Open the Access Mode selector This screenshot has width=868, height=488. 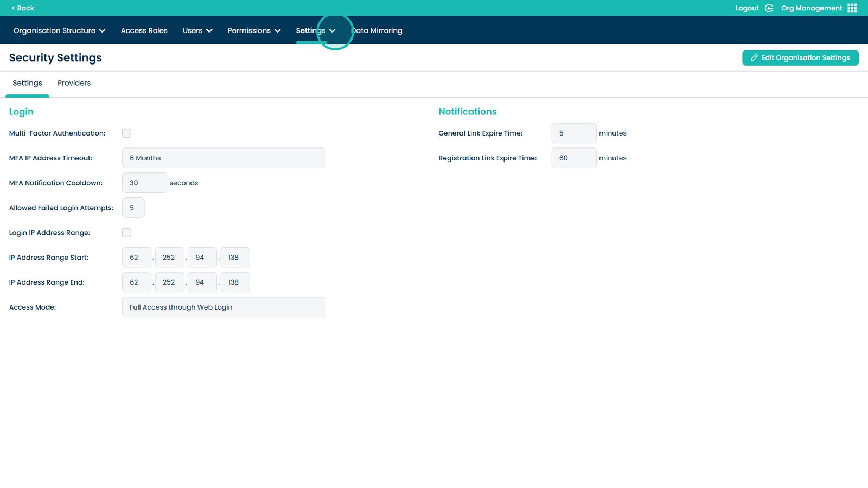click(x=224, y=307)
